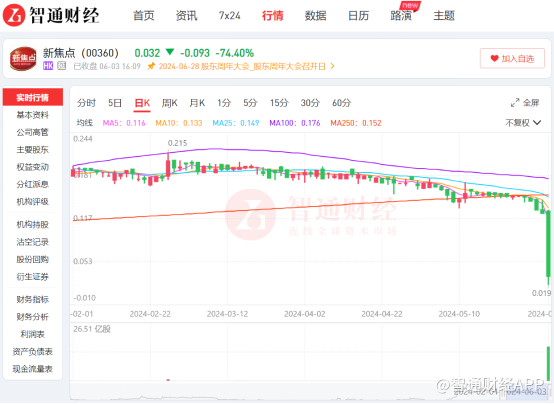This screenshot has width=554, height=404.
Task: Switch chart to 分时 view
Action: click(x=87, y=103)
